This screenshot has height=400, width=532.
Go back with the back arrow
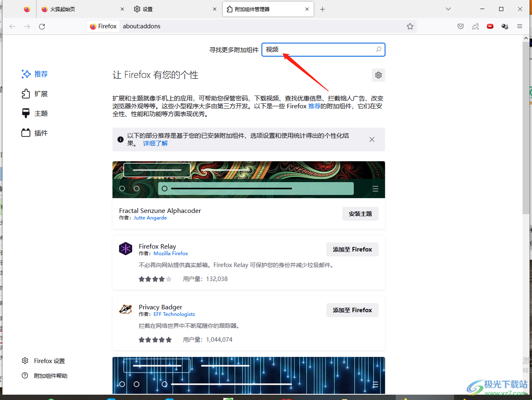click(12, 26)
